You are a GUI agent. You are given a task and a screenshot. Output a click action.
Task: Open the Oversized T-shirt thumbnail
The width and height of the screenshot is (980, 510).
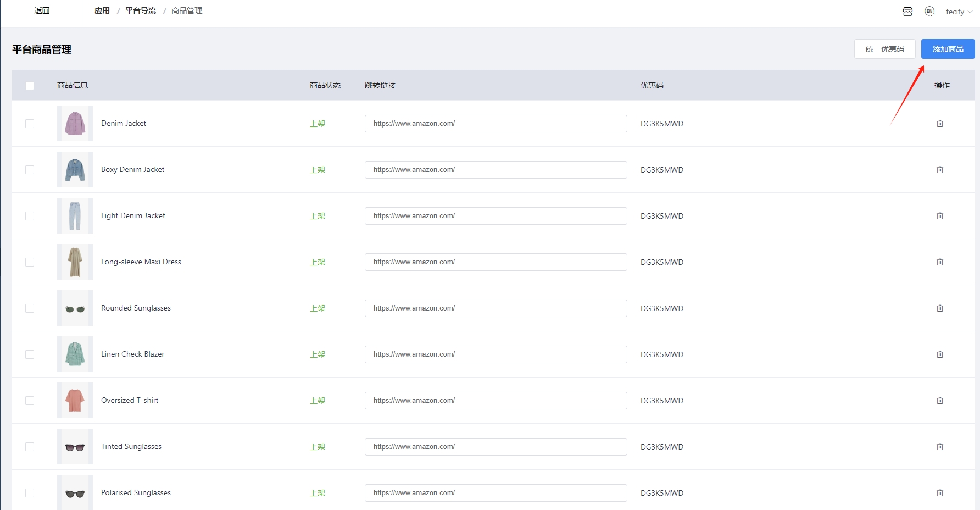75,401
